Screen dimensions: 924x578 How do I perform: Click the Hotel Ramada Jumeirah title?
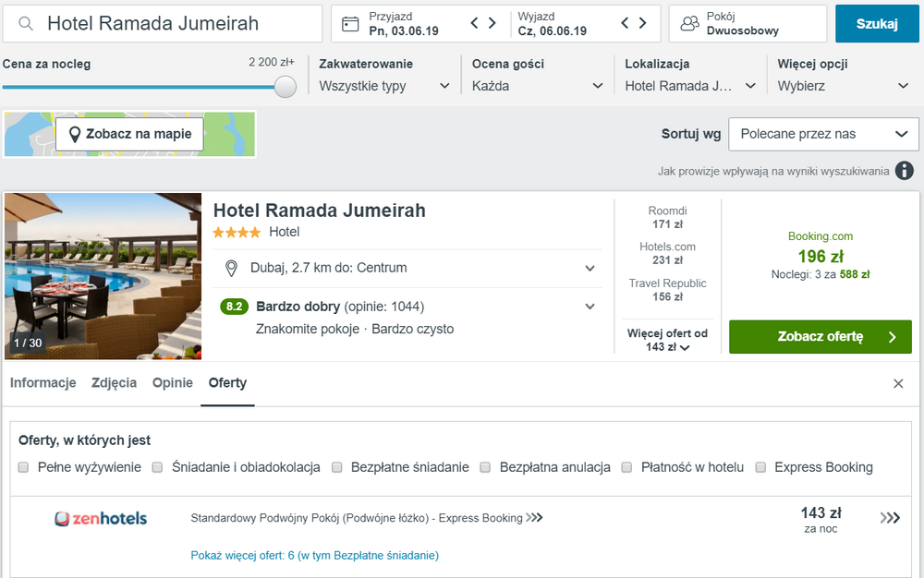tap(320, 211)
